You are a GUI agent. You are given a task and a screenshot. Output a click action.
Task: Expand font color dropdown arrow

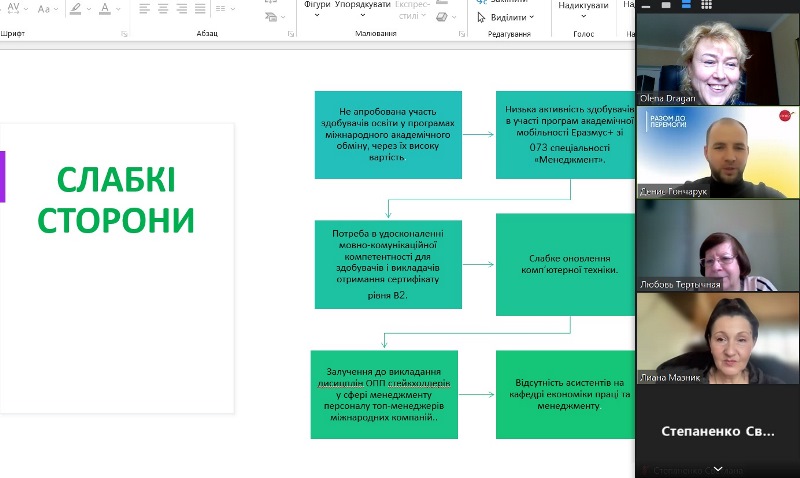click(118, 9)
